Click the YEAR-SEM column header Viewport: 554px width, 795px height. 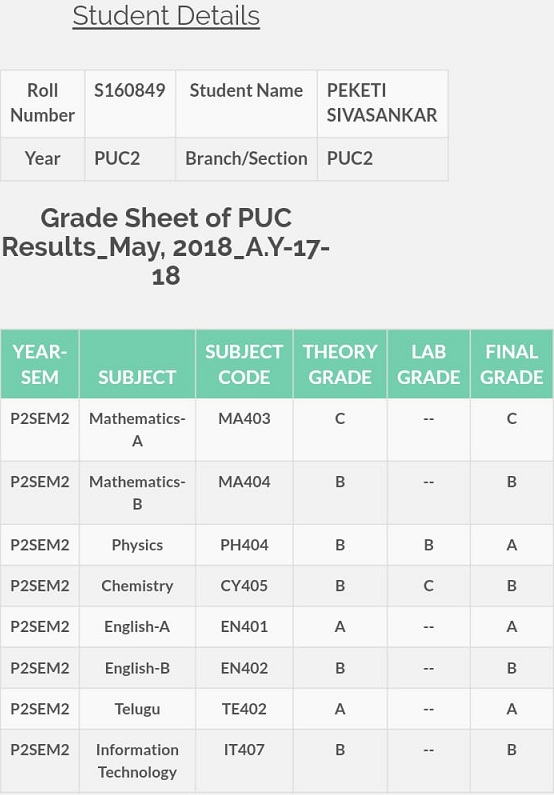tap(40, 364)
